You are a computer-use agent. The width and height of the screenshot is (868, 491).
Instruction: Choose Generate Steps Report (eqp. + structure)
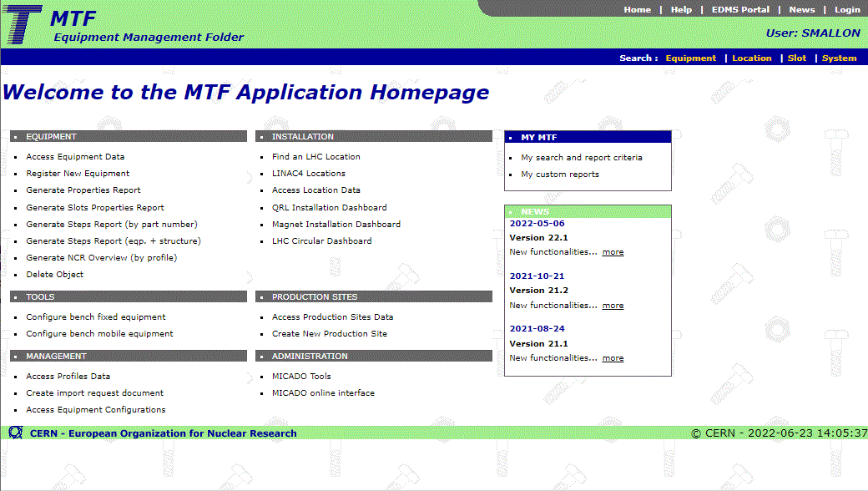114,240
